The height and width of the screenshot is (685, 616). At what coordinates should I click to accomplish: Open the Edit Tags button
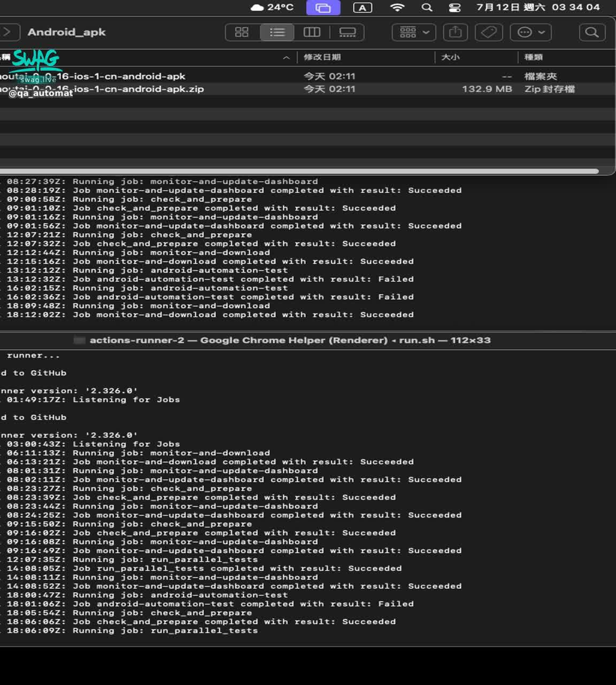click(488, 32)
